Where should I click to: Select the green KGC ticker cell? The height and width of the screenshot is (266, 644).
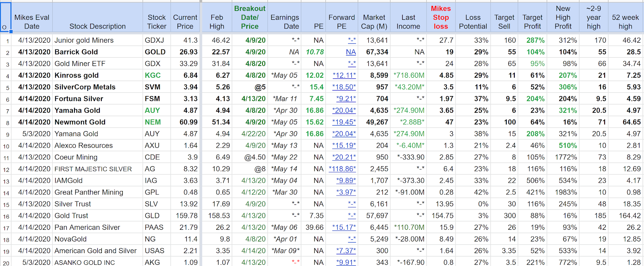coord(157,75)
